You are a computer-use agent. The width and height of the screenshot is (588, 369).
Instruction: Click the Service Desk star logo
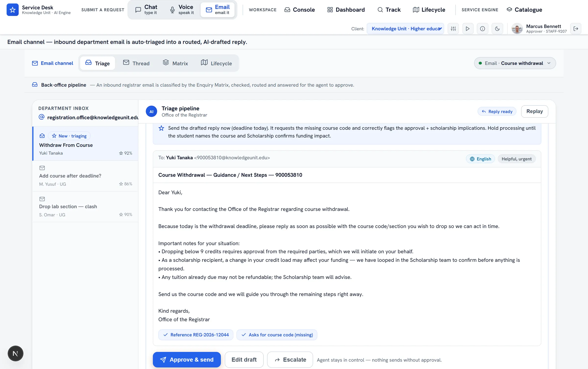click(x=12, y=10)
